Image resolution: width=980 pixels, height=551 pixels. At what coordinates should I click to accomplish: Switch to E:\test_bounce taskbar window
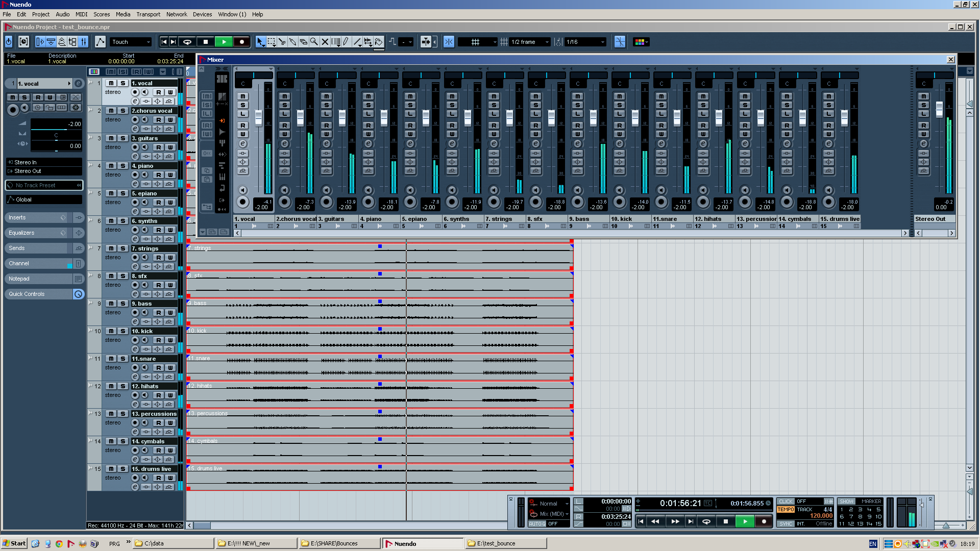click(x=505, y=543)
